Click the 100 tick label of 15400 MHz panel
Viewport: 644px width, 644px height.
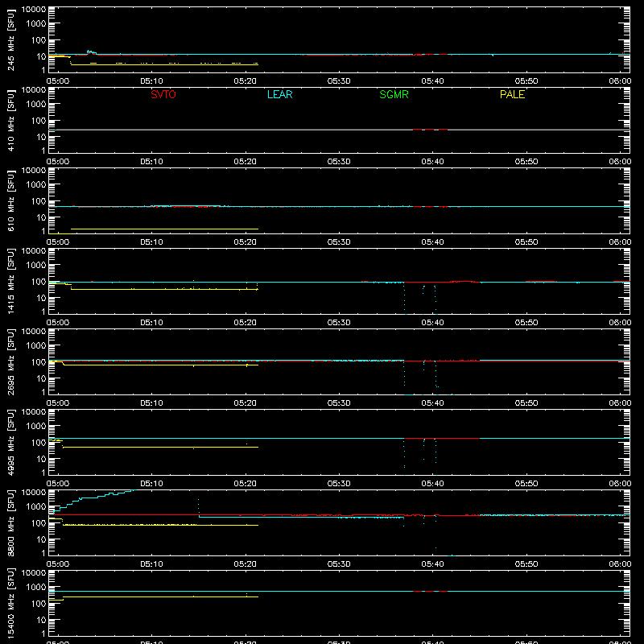tap(39, 604)
